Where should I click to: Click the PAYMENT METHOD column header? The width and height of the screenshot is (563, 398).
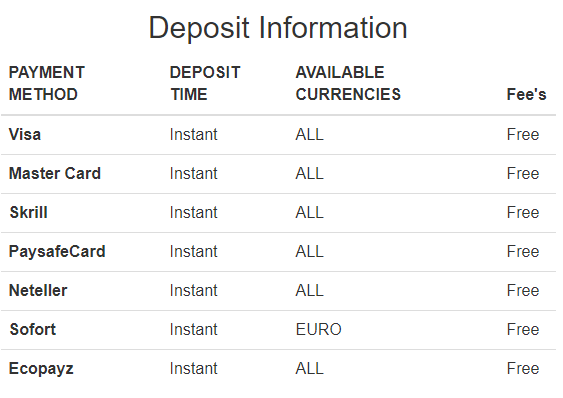coord(47,83)
